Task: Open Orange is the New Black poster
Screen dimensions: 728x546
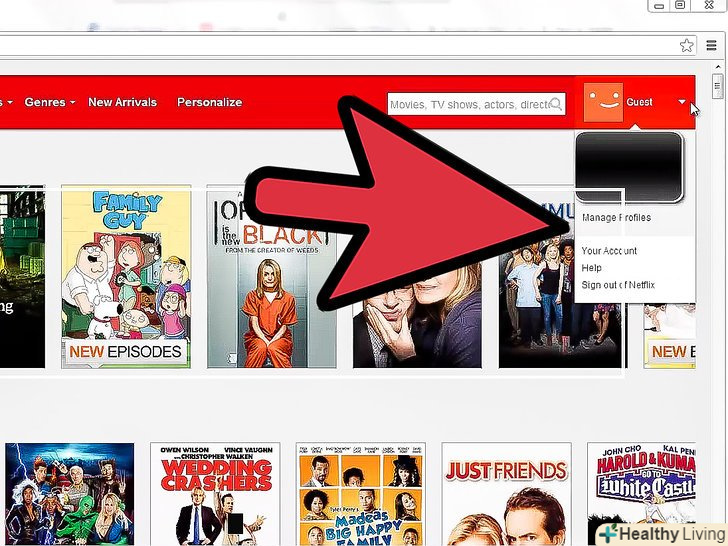Action: 272,277
